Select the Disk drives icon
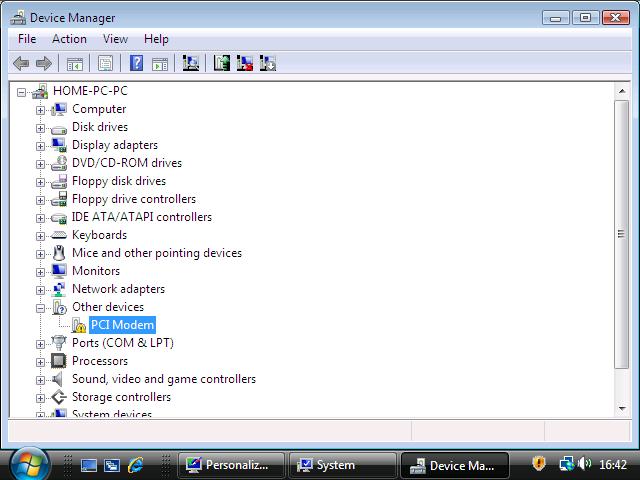The width and height of the screenshot is (640, 480). (x=59, y=129)
